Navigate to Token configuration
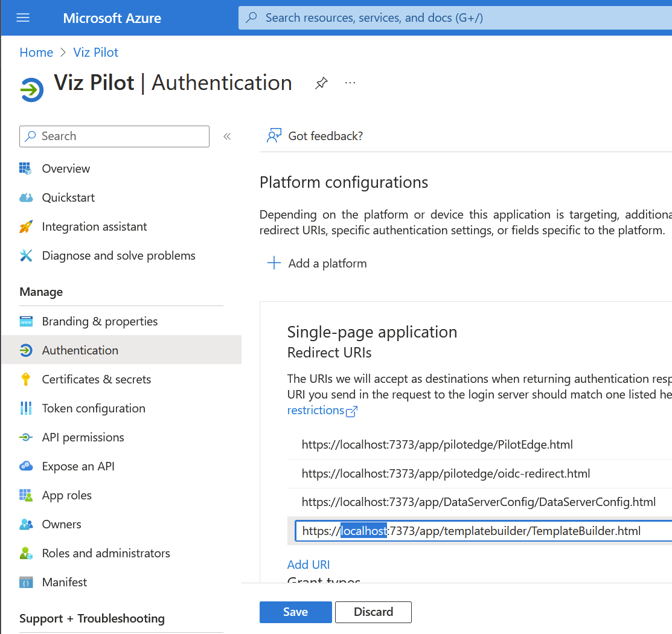Screen dimensions: 672x634 (94, 408)
